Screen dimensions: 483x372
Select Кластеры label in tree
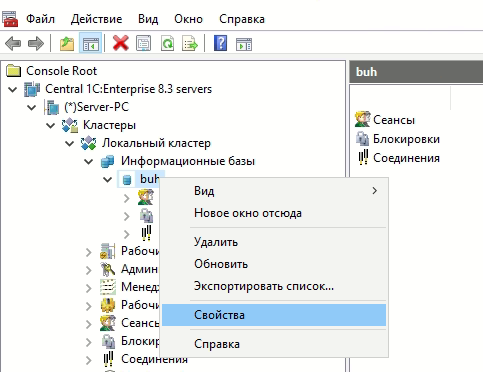pos(109,125)
